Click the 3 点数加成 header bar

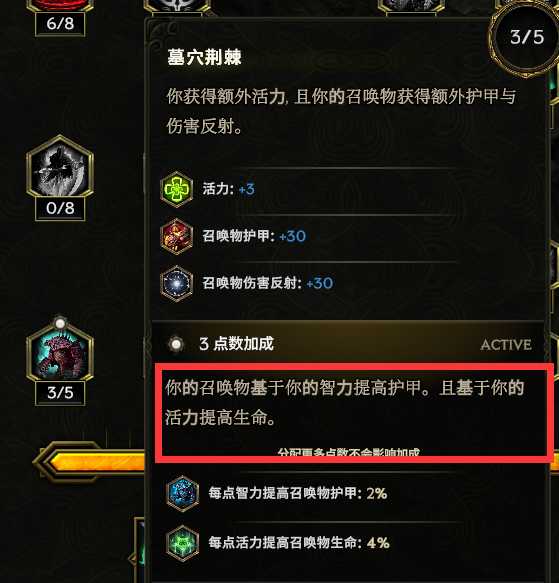(x=348, y=344)
